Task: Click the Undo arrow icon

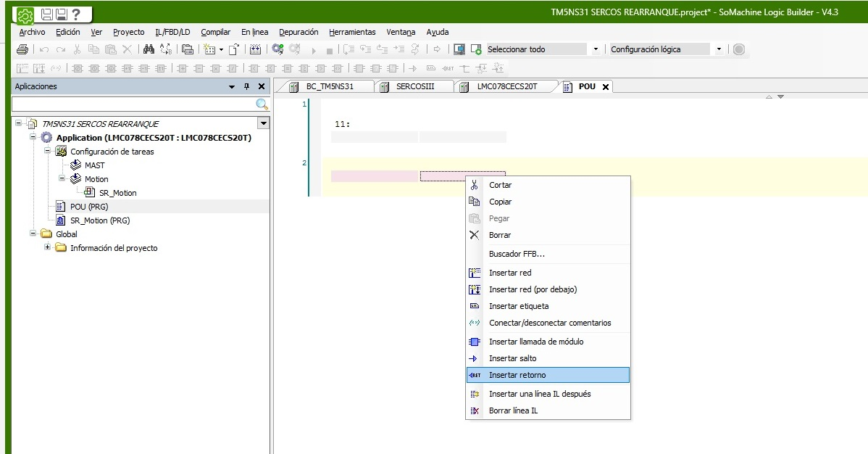Action: (44, 49)
